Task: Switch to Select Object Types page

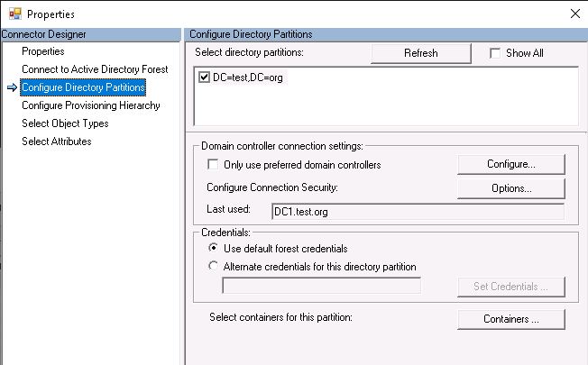Action: (65, 123)
